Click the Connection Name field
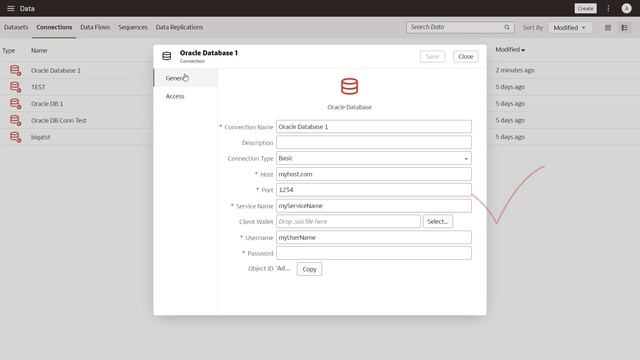Screen dimensions: 640x360 [x=374, y=127]
